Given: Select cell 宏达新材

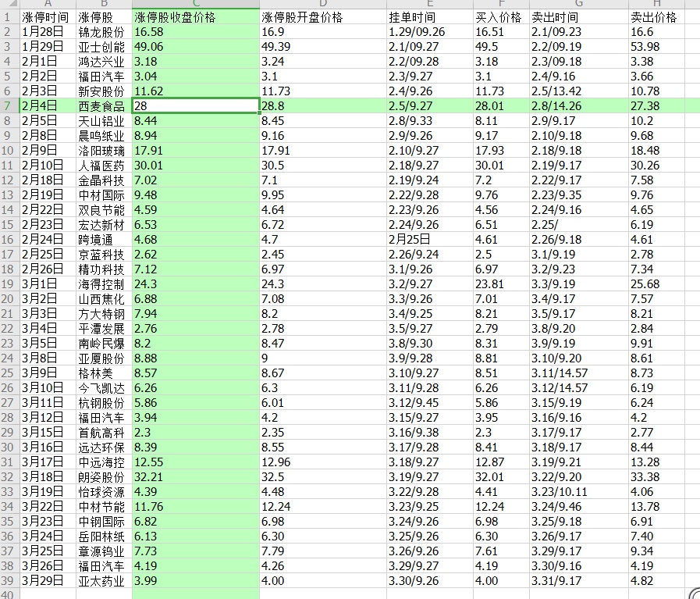Looking at the screenshot, I should click(x=104, y=224).
